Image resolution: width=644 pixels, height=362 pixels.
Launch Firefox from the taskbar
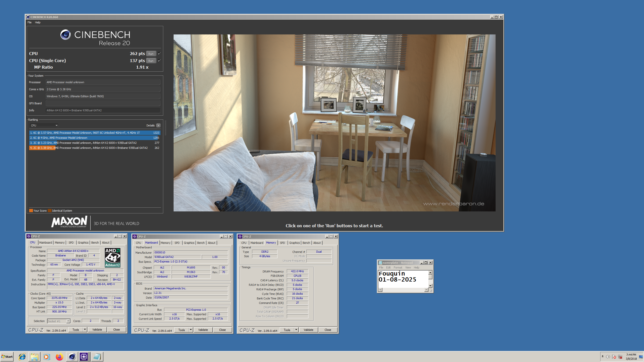click(x=59, y=356)
